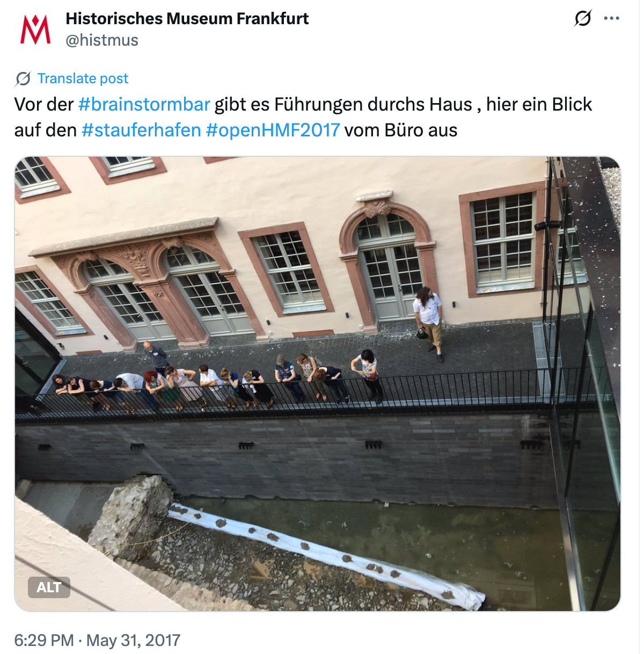Visit the @histmus handle profile
The height and width of the screenshot is (654, 644).
[x=102, y=40]
